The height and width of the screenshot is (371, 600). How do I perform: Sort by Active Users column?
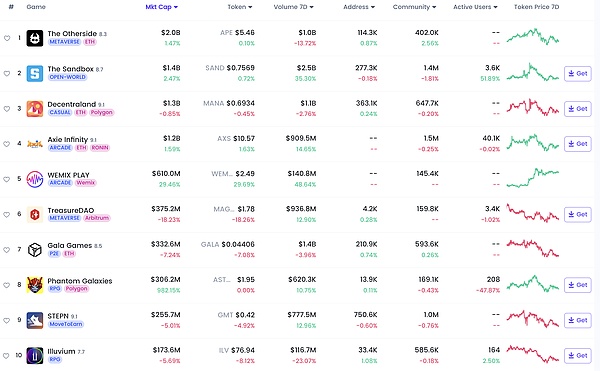pos(475,7)
